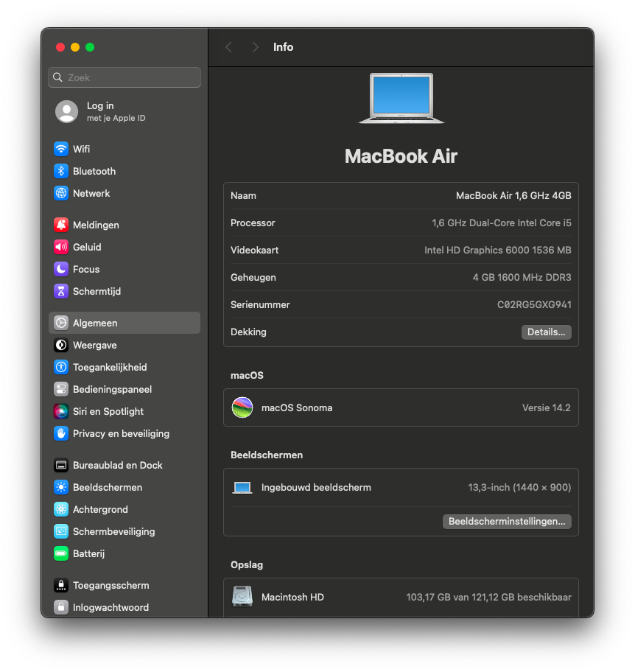Select the Netwerk globe icon
The width and height of the screenshot is (635, 672).
pyautogui.click(x=61, y=193)
